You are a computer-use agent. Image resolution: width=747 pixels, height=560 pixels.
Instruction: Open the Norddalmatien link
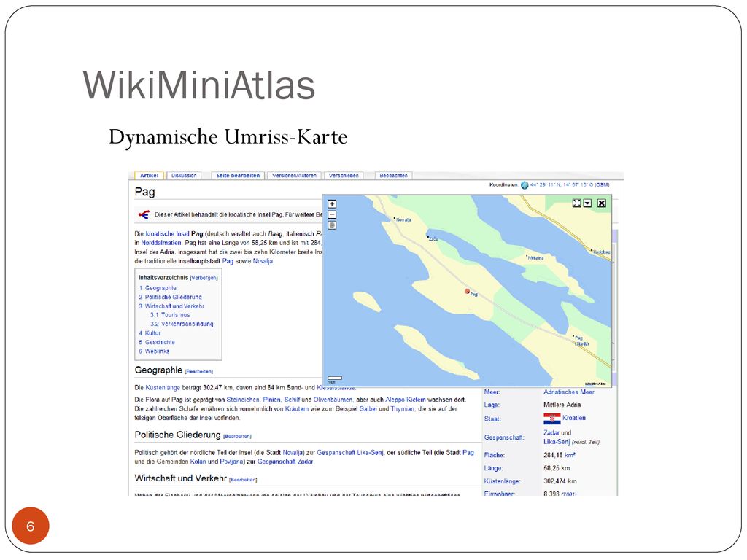click(161, 243)
